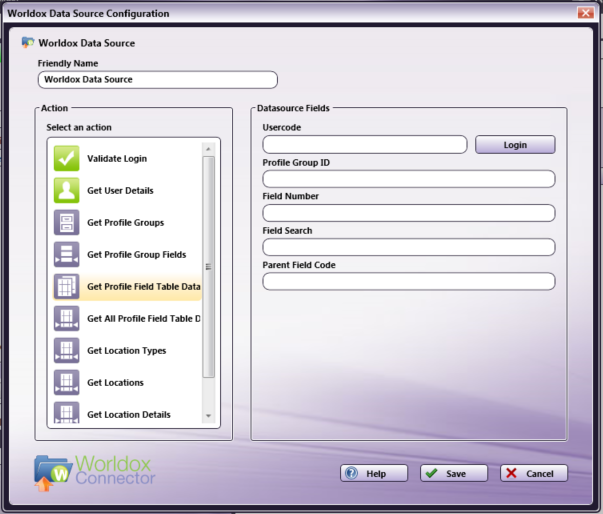
Task: Click into the Parent Field Code input
Action: 409,281
